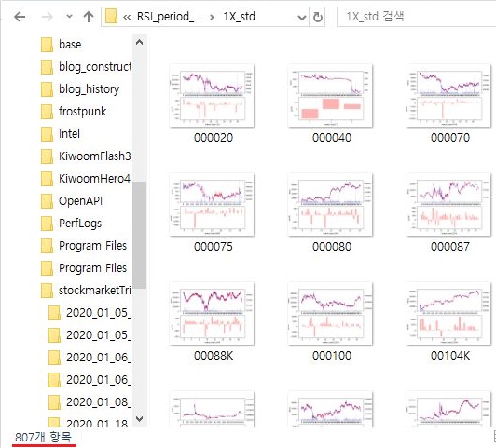Focus the 1X_std 검색 search box
This screenshot has width=496, height=448.
coord(416,17)
